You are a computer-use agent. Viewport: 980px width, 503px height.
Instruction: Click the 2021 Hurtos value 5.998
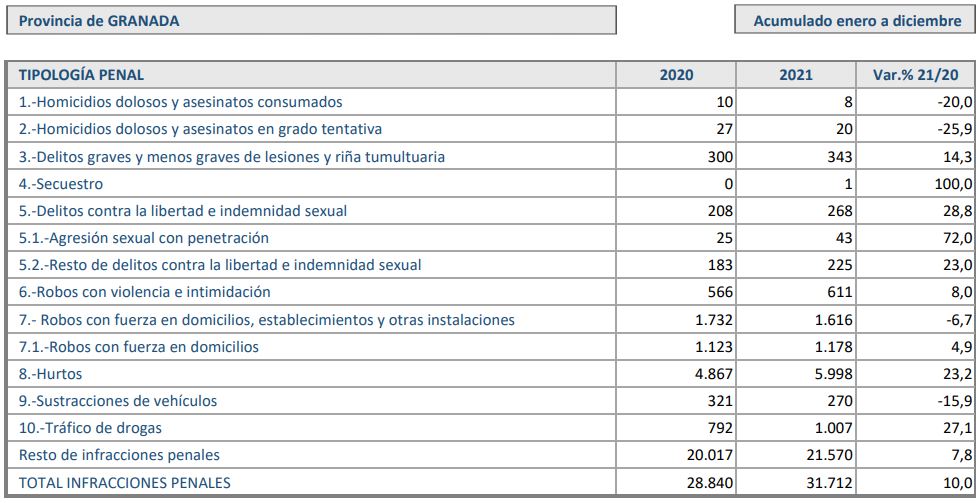pyautogui.click(x=829, y=374)
